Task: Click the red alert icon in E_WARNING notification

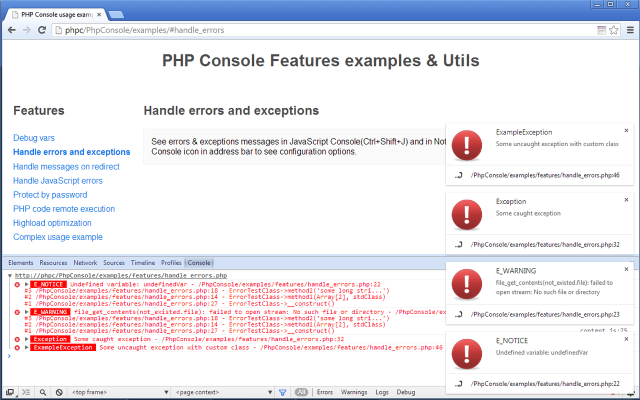Action: point(467,284)
